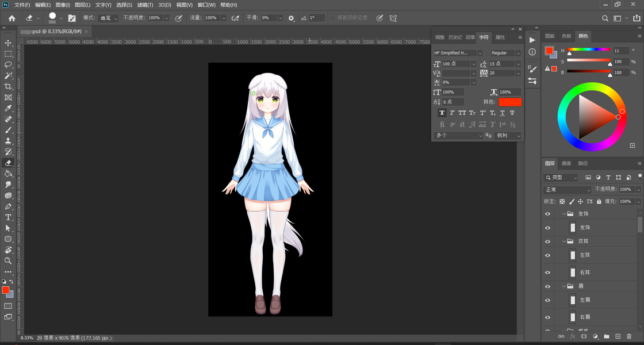Apply faux bold text style
The image size is (644, 345).
pos(442,113)
